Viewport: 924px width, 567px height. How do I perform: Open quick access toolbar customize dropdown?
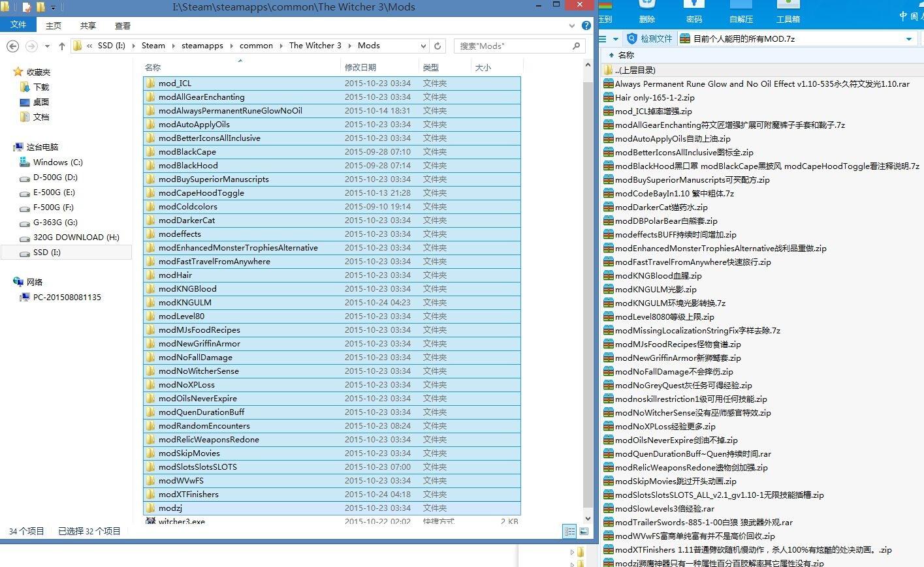(54, 8)
